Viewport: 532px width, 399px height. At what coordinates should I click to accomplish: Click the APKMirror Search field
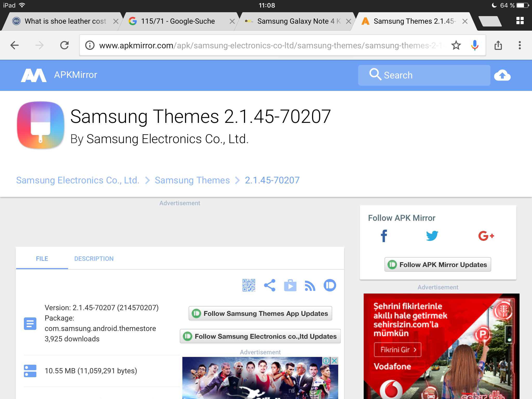click(x=424, y=75)
